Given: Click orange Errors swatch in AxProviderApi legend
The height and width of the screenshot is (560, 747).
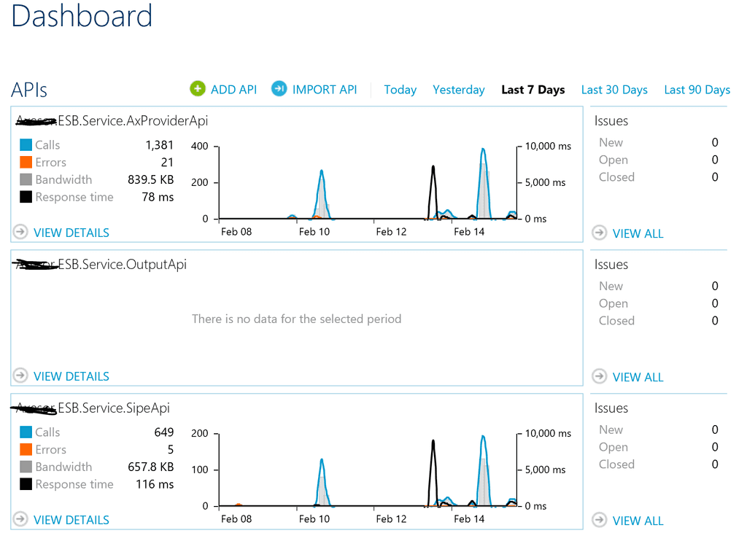Looking at the screenshot, I should [26, 163].
